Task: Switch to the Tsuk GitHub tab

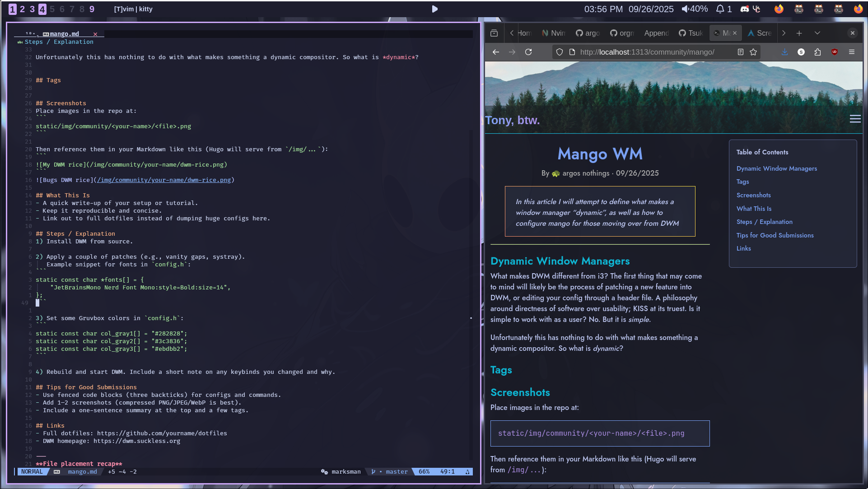Action: click(x=691, y=33)
